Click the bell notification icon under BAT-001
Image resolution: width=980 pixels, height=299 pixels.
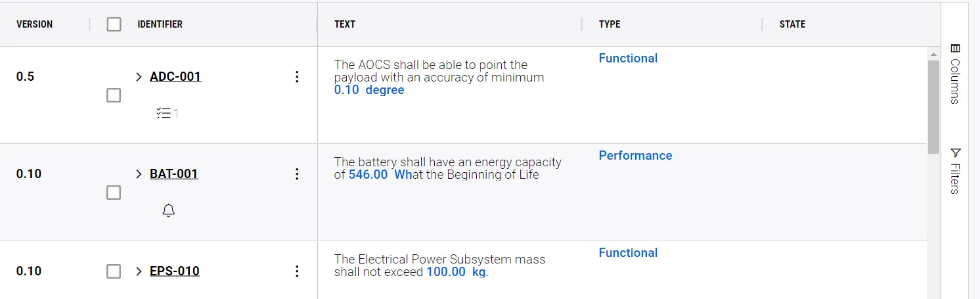tap(169, 211)
